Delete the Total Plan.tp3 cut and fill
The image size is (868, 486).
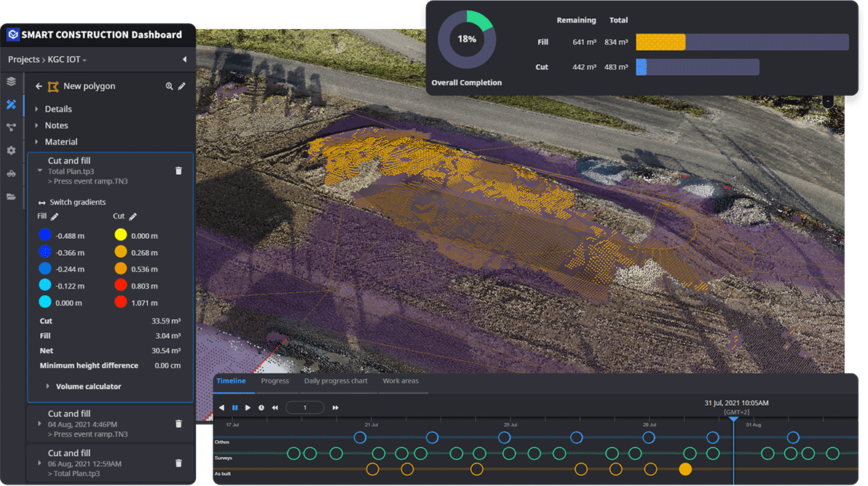click(178, 171)
